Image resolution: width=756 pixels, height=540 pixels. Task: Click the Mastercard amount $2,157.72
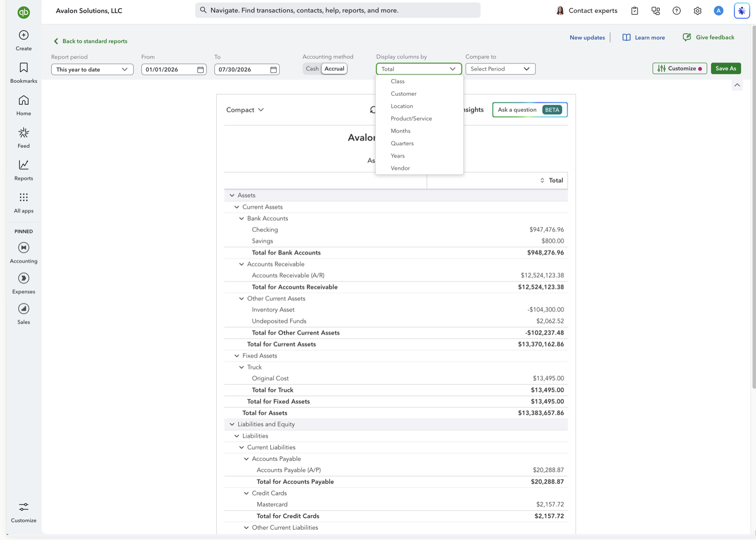point(550,505)
